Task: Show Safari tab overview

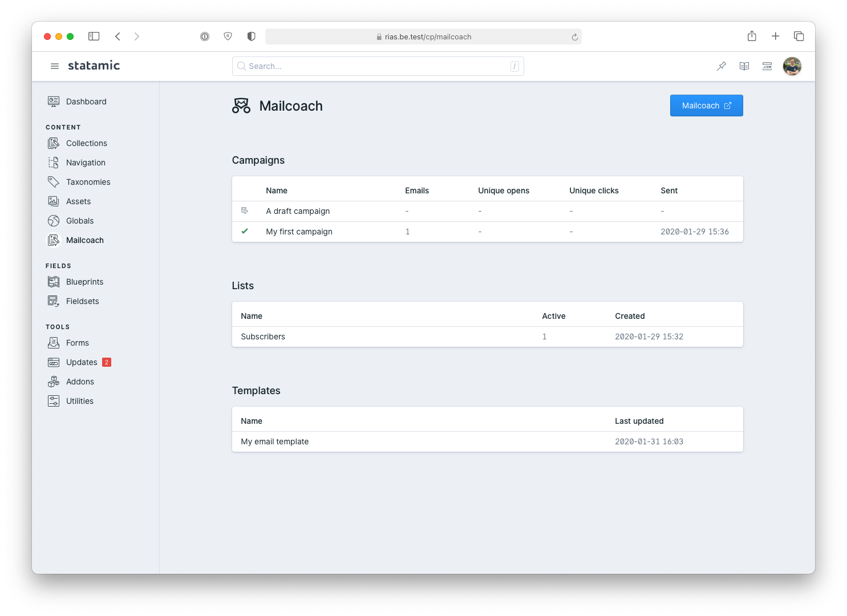Action: (x=799, y=37)
